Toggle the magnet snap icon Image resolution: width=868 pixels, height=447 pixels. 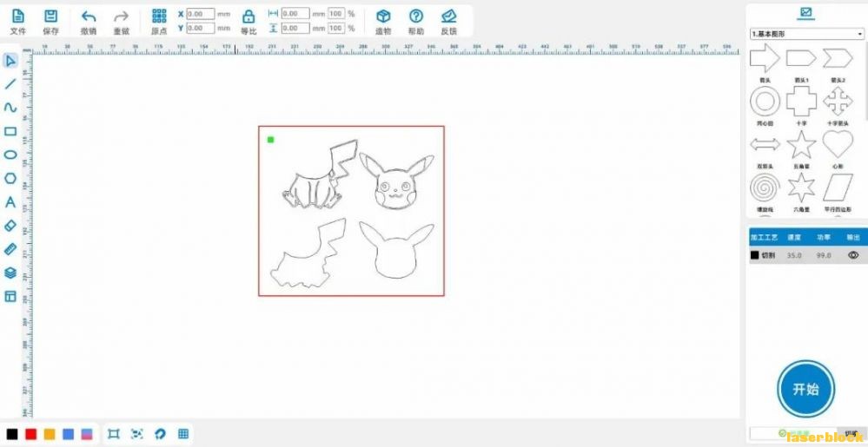click(160, 434)
